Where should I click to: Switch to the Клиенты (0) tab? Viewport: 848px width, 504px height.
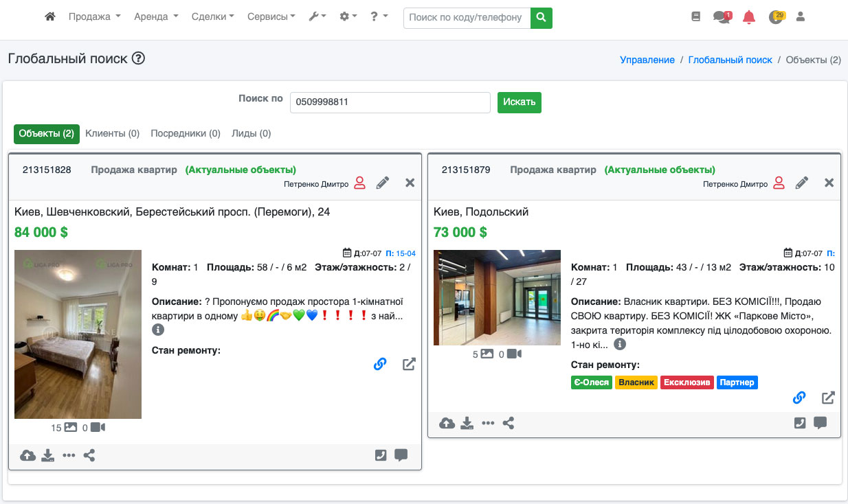pos(112,133)
